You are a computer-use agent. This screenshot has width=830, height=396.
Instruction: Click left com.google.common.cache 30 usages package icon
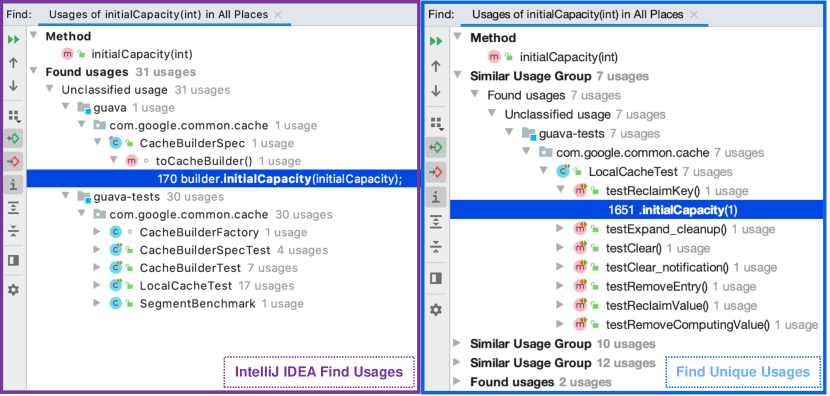point(100,215)
